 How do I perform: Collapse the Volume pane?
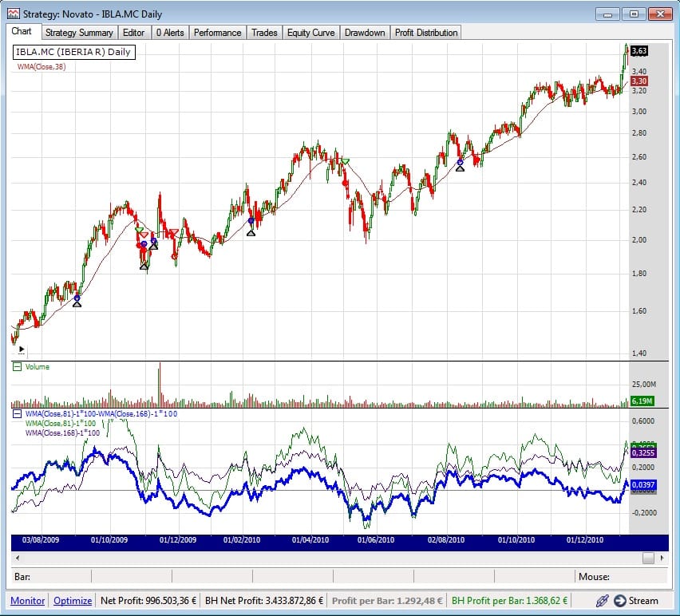point(16,367)
